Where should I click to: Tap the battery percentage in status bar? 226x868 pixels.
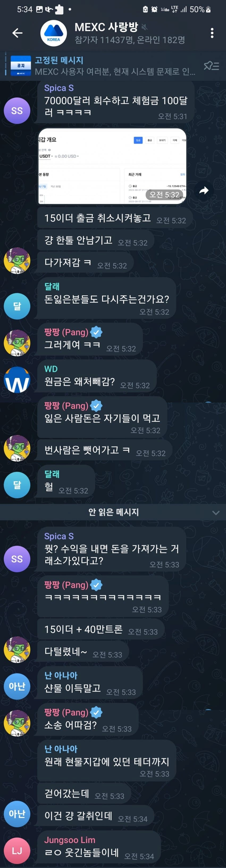coord(197,10)
